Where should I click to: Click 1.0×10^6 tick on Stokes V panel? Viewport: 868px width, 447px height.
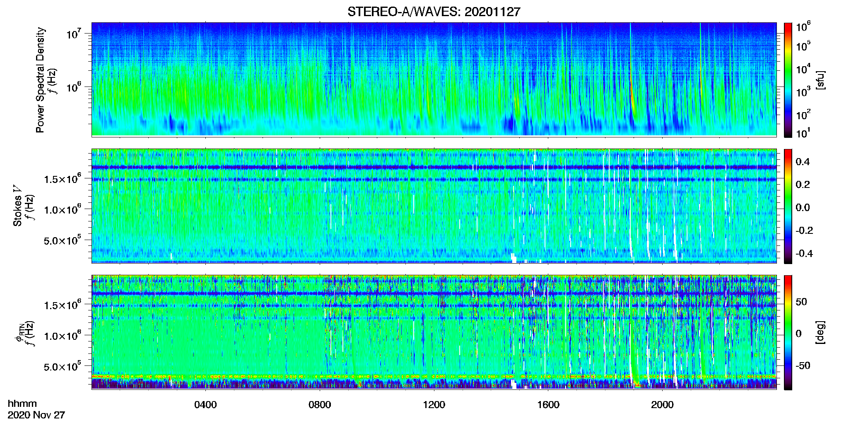[63, 209]
